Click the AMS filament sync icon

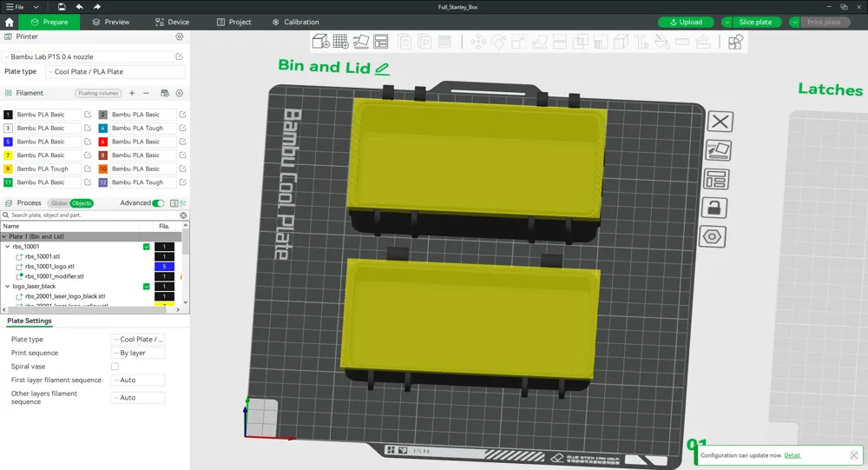point(164,93)
